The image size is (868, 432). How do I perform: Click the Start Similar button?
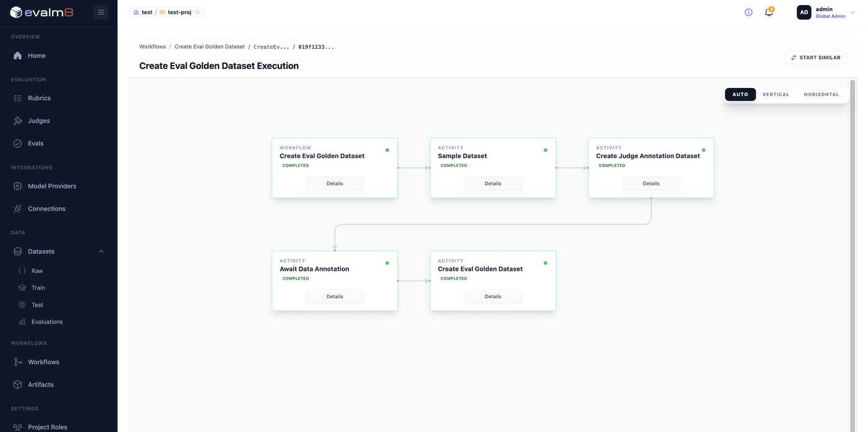(x=815, y=58)
